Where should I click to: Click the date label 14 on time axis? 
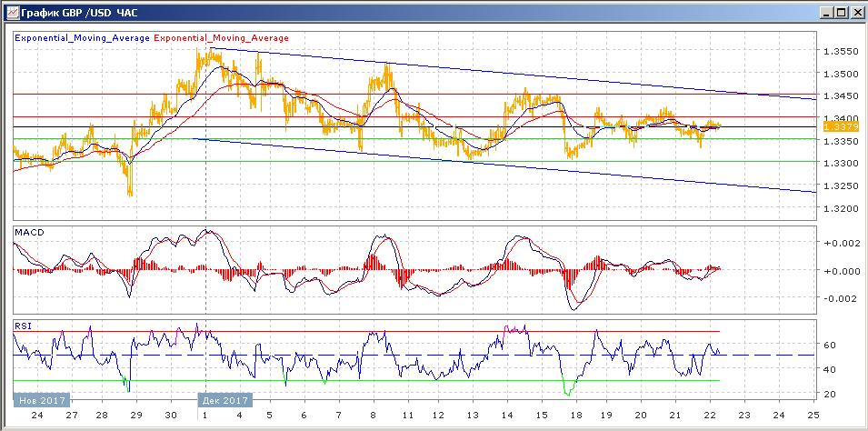point(507,416)
